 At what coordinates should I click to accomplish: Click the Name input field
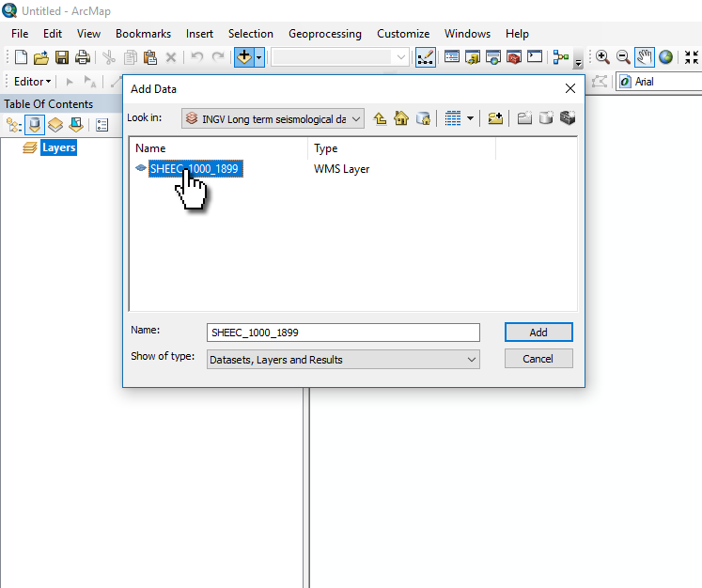click(x=343, y=333)
